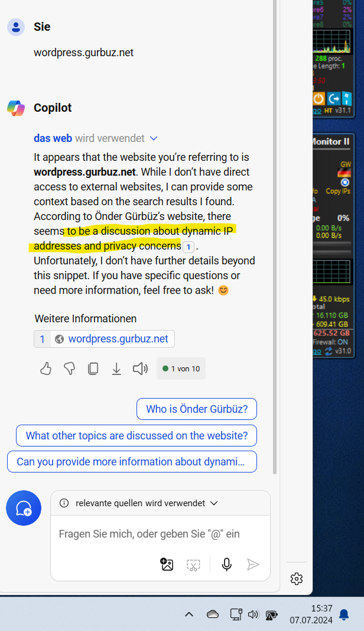364x631 pixels.
Task: Click the CPU usage graph in widget
Action: [332, 41]
